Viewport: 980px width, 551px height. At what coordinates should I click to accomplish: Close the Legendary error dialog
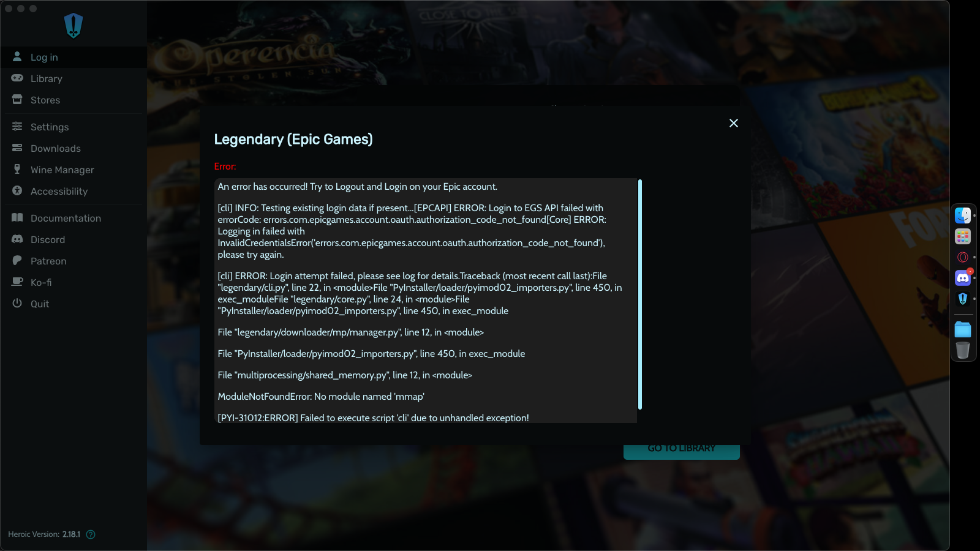coord(734,123)
